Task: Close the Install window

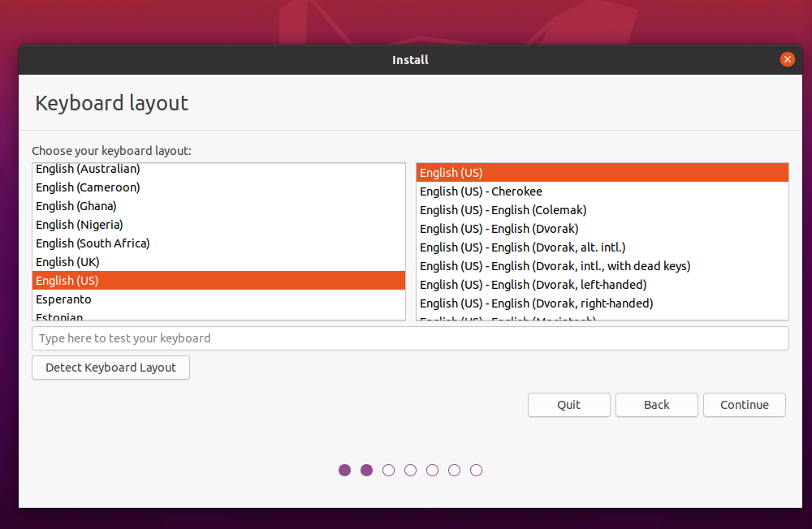Action: tap(787, 59)
